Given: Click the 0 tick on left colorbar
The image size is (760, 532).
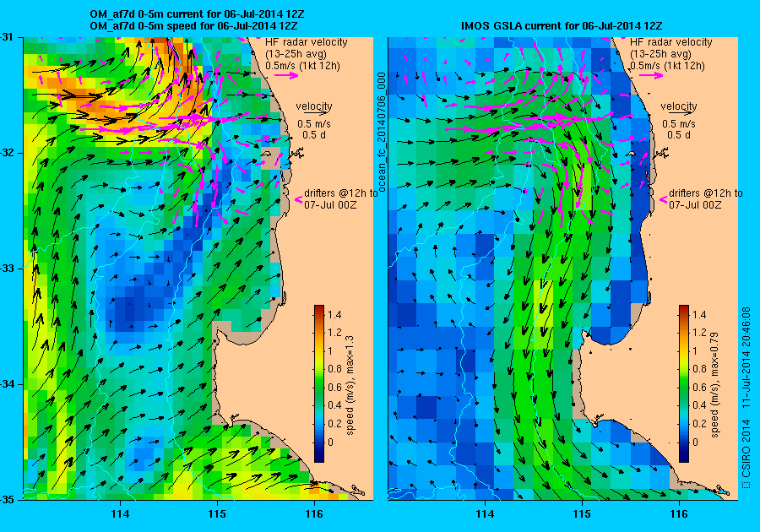Looking at the screenshot, I should click(330, 442).
